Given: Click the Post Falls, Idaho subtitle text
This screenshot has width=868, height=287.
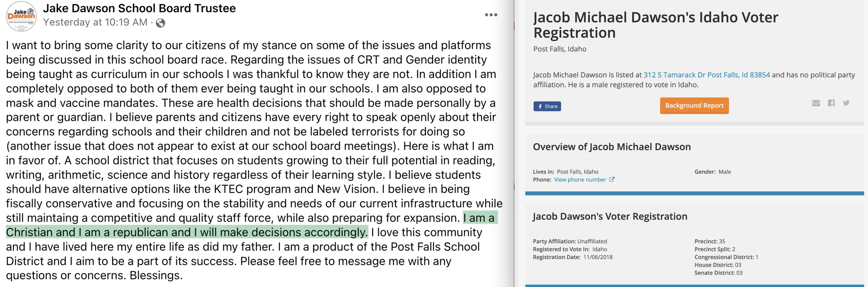Looking at the screenshot, I should tap(560, 49).
